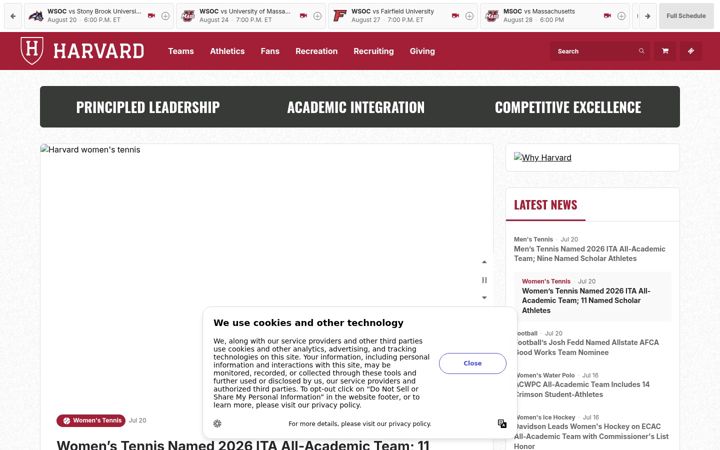The width and height of the screenshot is (720, 450).
Task: Click Men's Tennis category label
Action: (533, 239)
